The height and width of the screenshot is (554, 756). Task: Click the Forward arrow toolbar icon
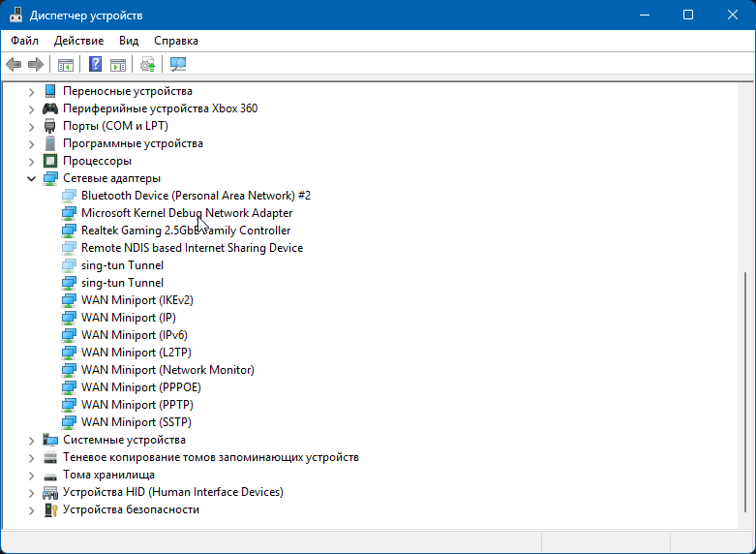click(x=36, y=64)
